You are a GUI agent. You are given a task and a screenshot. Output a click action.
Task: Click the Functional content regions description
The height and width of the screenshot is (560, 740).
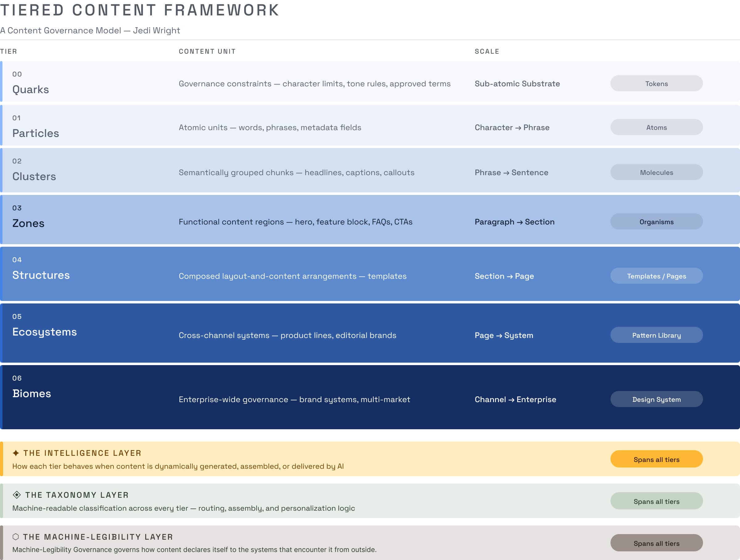(x=295, y=222)
